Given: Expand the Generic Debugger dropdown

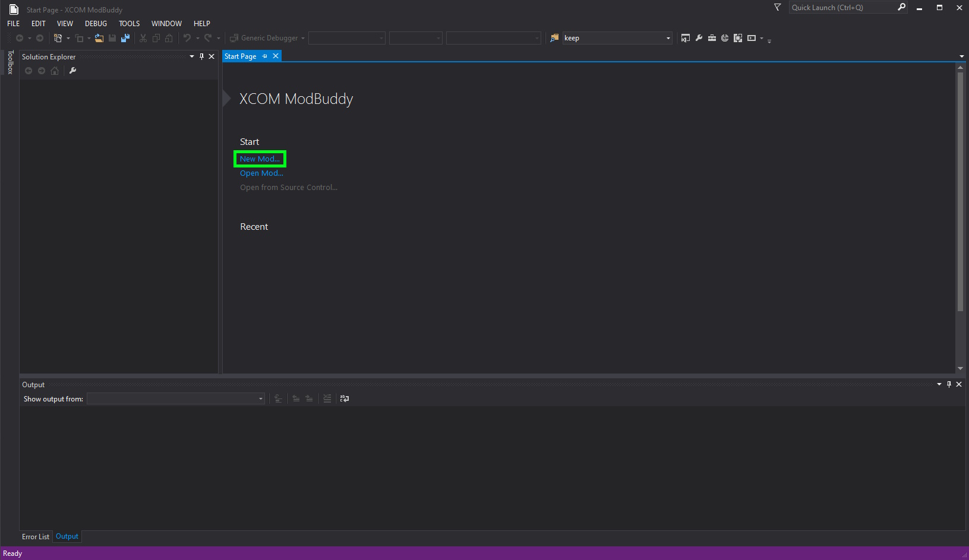Looking at the screenshot, I should (303, 39).
